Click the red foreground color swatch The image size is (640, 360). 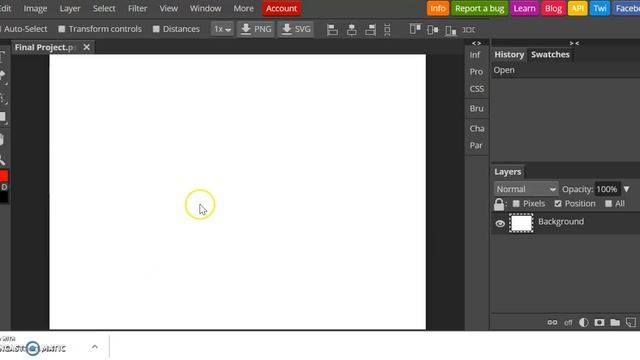coord(4,176)
